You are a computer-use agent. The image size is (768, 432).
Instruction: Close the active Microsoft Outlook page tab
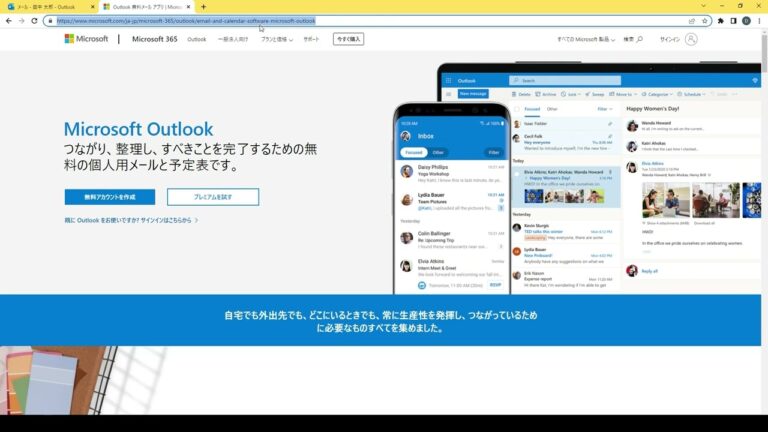coord(189,7)
